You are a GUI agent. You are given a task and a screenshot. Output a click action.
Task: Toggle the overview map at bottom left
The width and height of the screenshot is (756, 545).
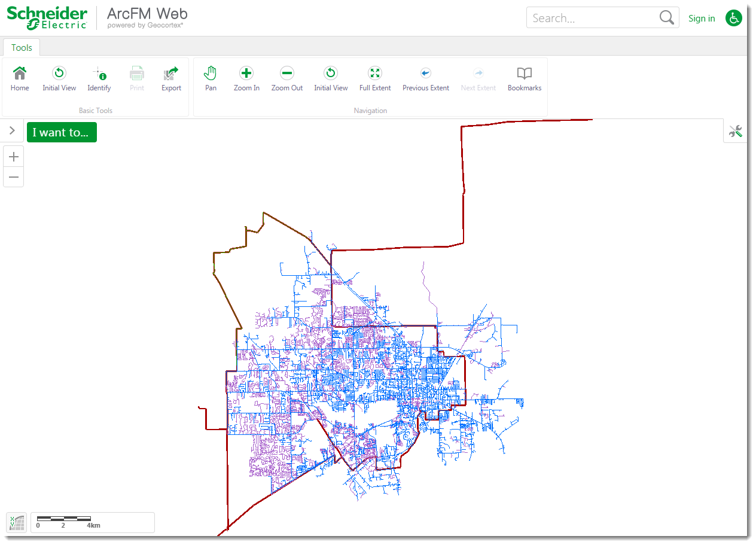[16, 522]
